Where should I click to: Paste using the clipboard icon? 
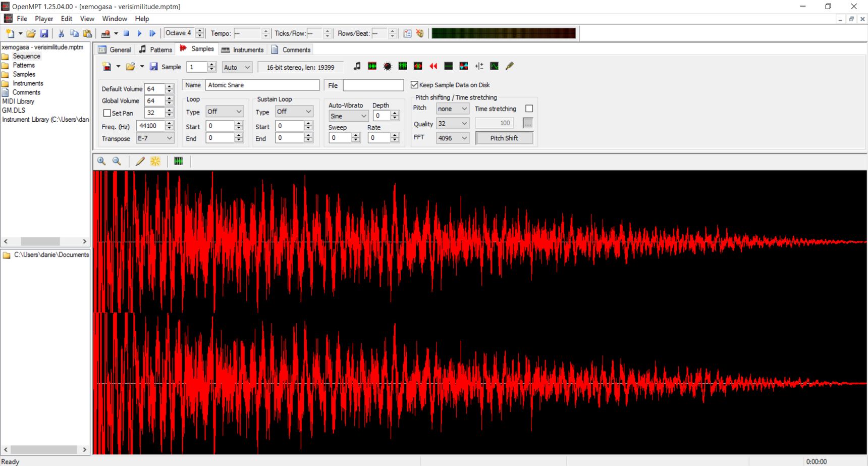[87, 33]
